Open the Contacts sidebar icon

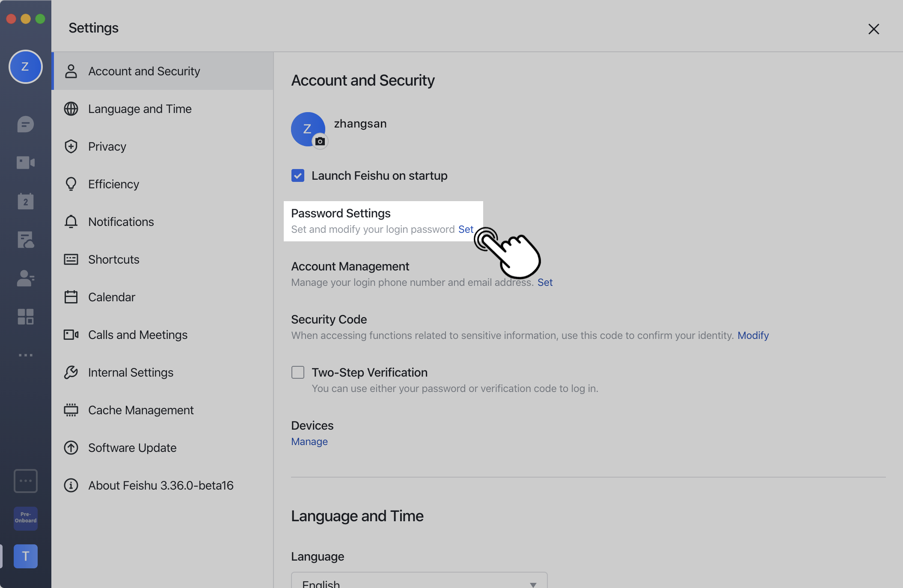[25, 278]
